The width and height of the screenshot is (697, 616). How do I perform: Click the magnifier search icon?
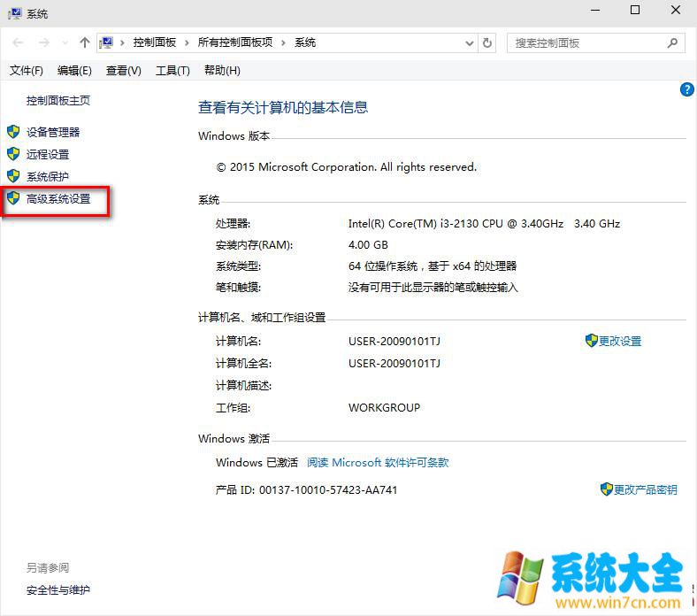672,43
